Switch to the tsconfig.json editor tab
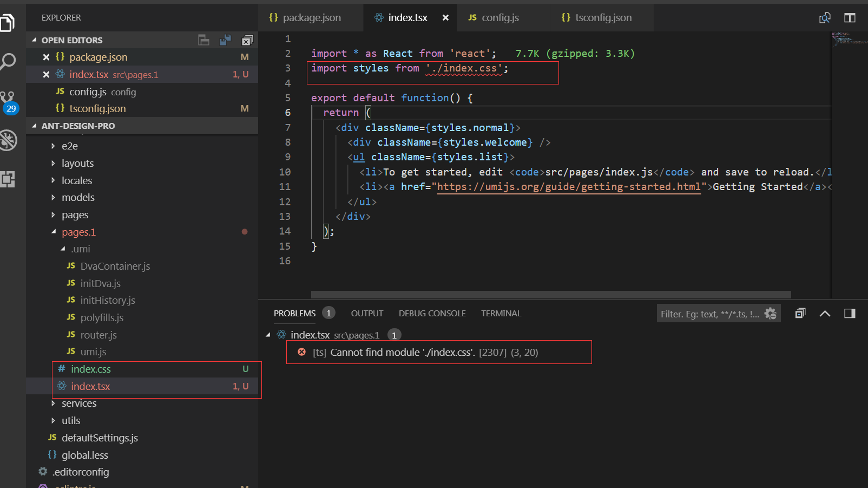 click(602, 17)
